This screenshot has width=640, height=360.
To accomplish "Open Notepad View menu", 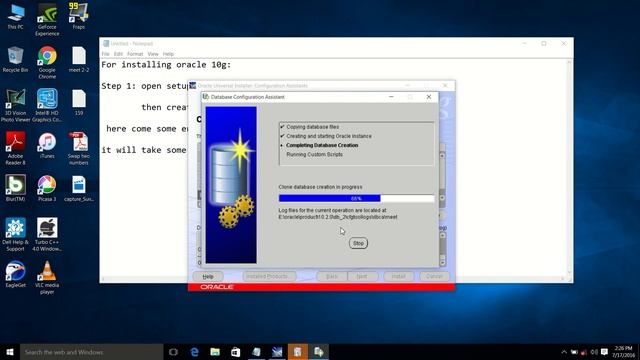I will pyautogui.click(x=153, y=54).
